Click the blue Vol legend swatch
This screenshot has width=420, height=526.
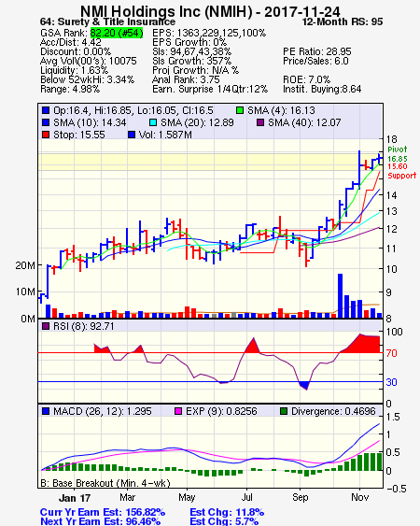pos(132,135)
